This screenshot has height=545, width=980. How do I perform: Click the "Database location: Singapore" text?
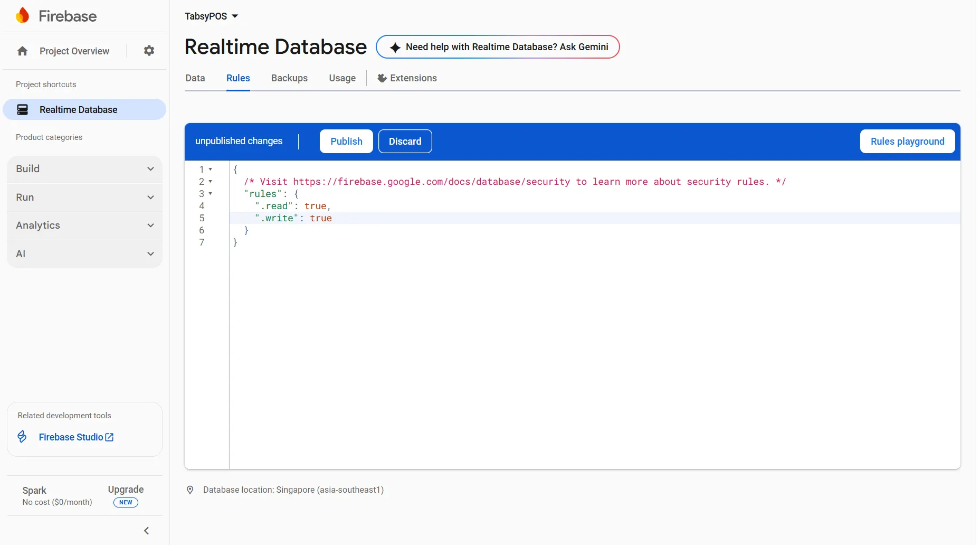click(x=293, y=490)
